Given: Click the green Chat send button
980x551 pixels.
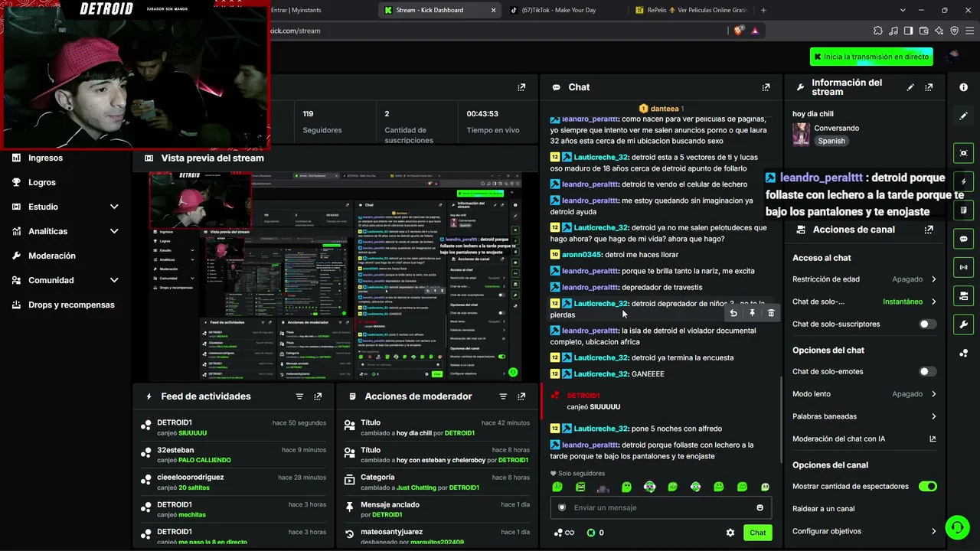Looking at the screenshot, I should coord(757,533).
